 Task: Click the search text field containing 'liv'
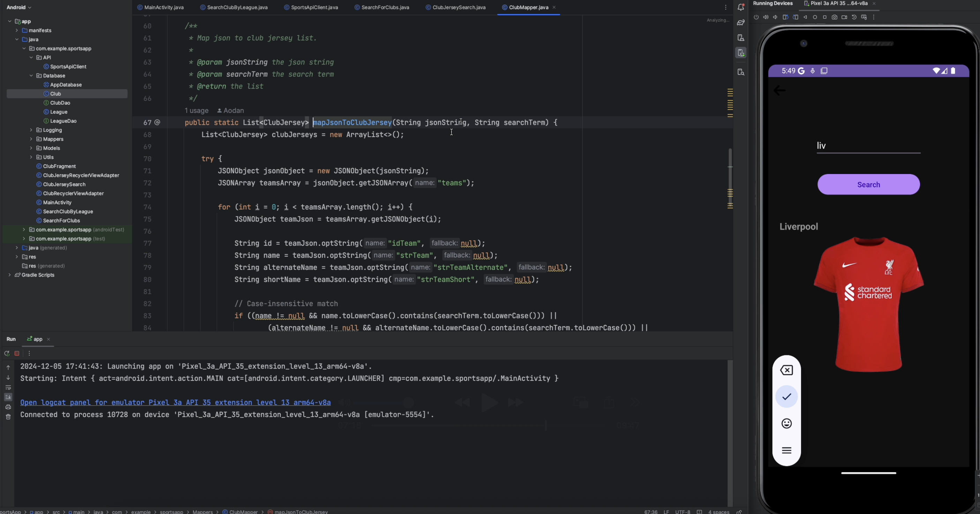(868, 146)
